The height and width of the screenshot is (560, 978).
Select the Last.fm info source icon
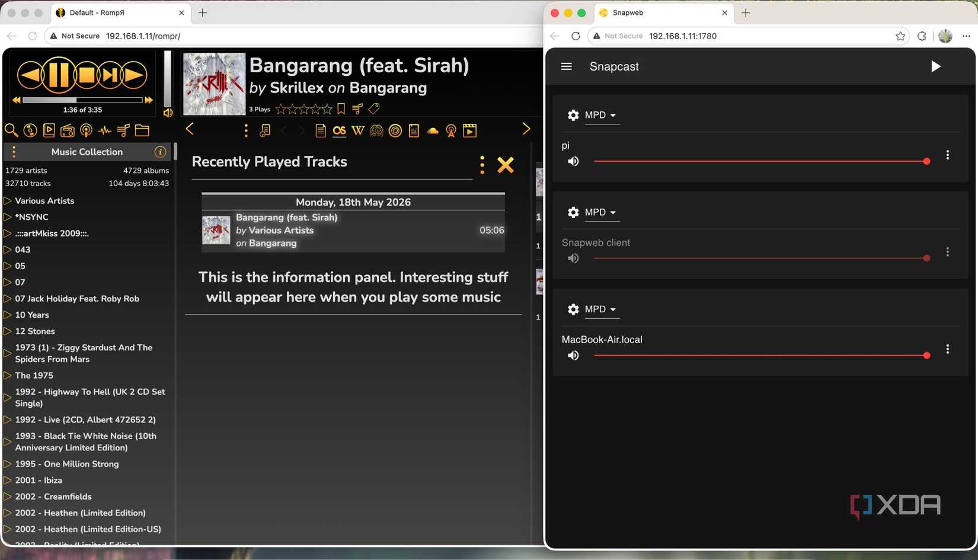[339, 130]
